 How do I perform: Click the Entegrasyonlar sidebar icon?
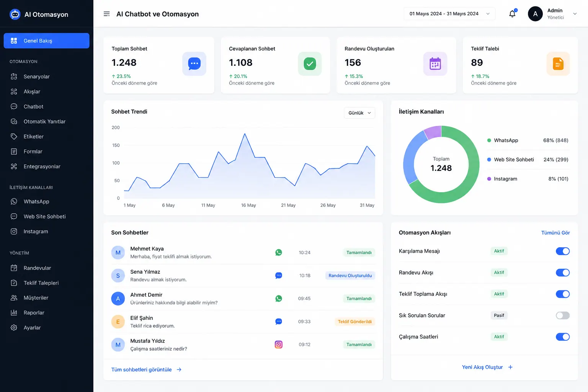14,167
